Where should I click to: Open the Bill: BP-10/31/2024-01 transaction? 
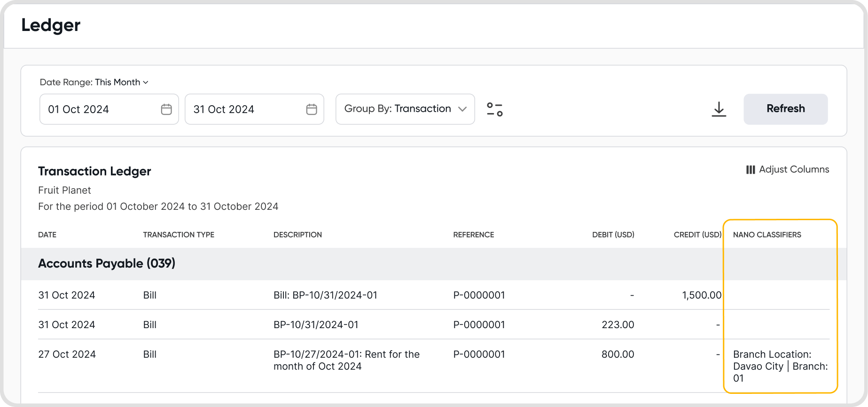[325, 295]
